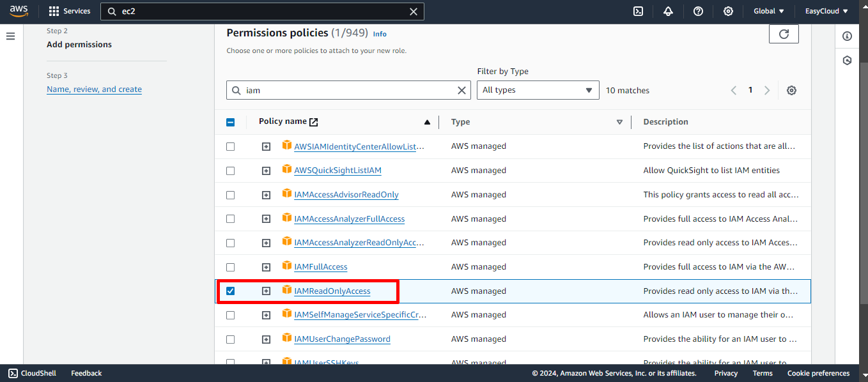Check the IAMAccessAnalyzerFullAccess checkbox
Image resolution: width=868 pixels, height=382 pixels.
[x=231, y=219]
